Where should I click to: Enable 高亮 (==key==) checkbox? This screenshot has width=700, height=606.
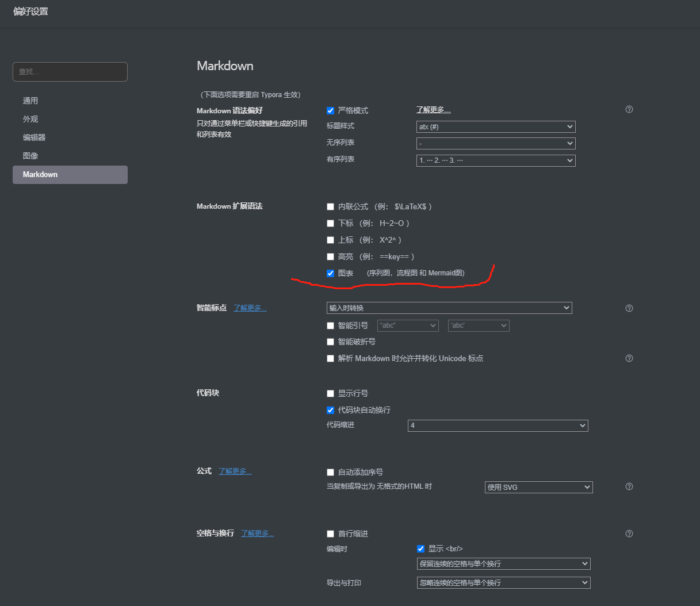[330, 256]
